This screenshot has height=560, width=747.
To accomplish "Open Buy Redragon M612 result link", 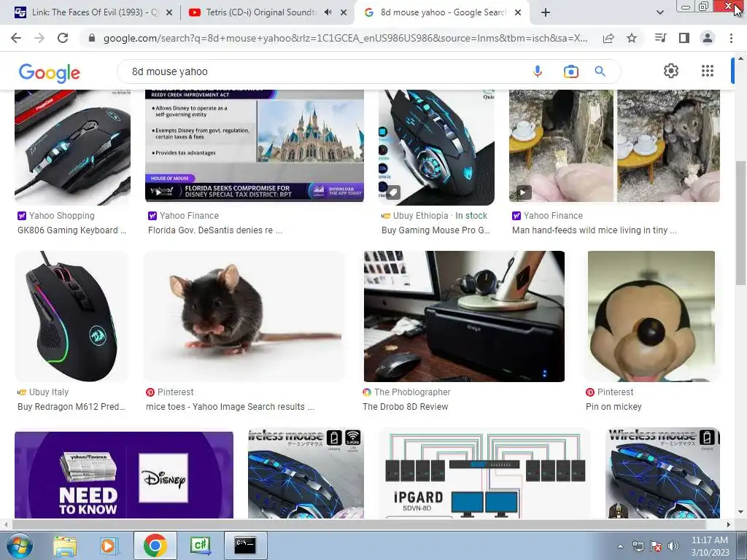I will [x=71, y=407].
